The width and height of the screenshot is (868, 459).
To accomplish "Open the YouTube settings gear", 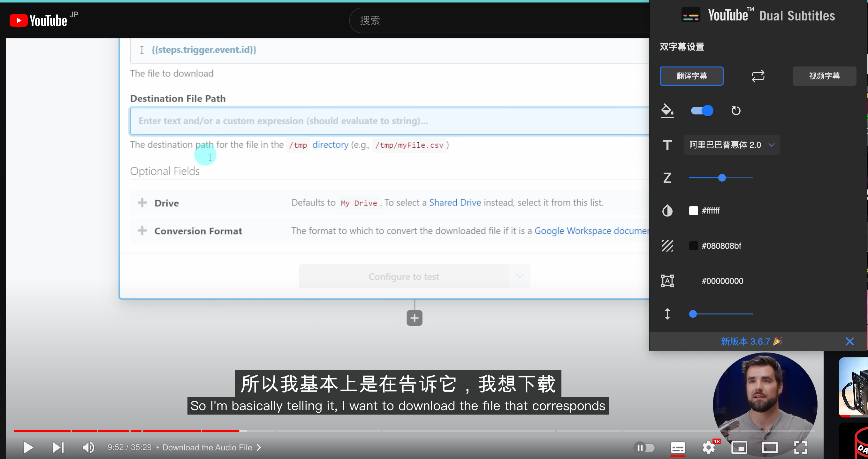I will (709, 447).
